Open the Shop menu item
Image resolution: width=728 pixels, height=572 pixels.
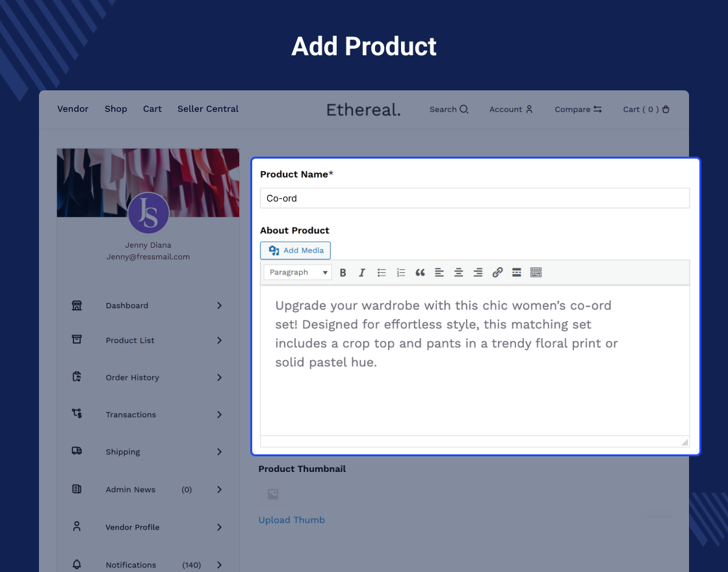(x=116, y=109)
